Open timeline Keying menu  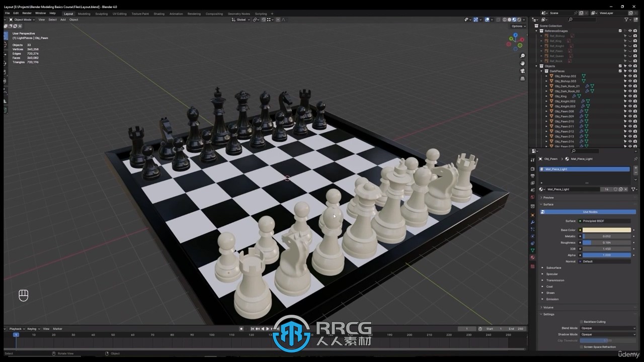click(x=32, y=329)
